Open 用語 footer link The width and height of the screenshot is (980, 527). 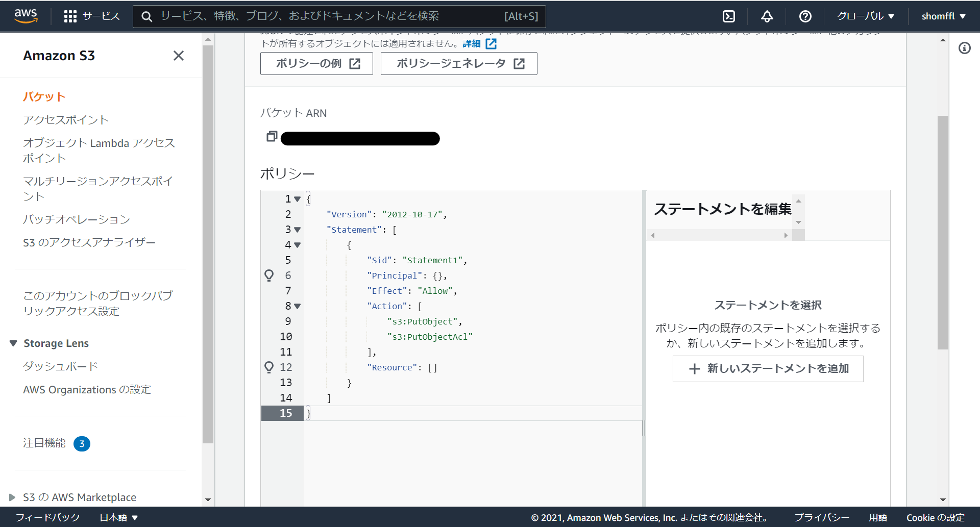pos(878,517)
